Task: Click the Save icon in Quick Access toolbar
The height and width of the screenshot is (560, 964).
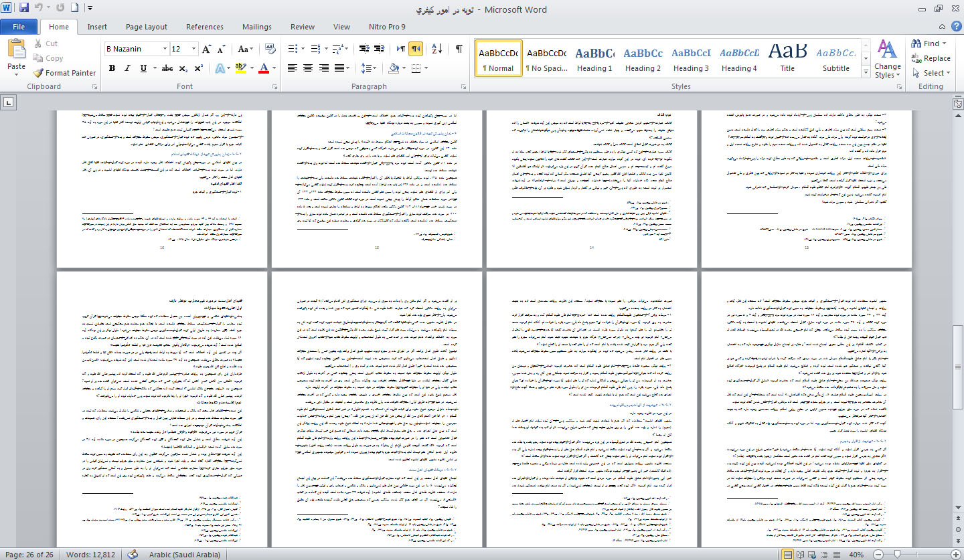Action: (x=24, y=9)
